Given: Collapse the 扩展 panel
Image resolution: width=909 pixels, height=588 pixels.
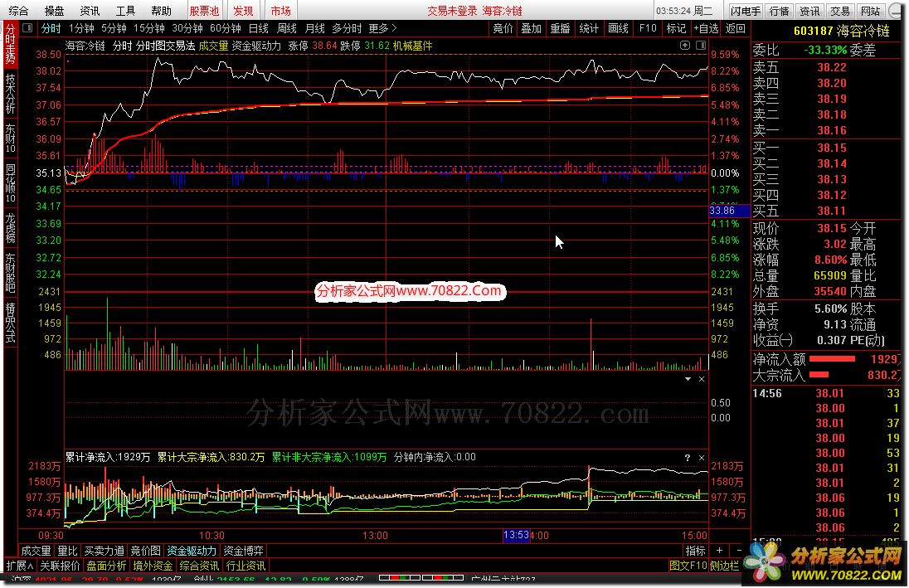Looking at the screenshot, I should click(20, 566).
